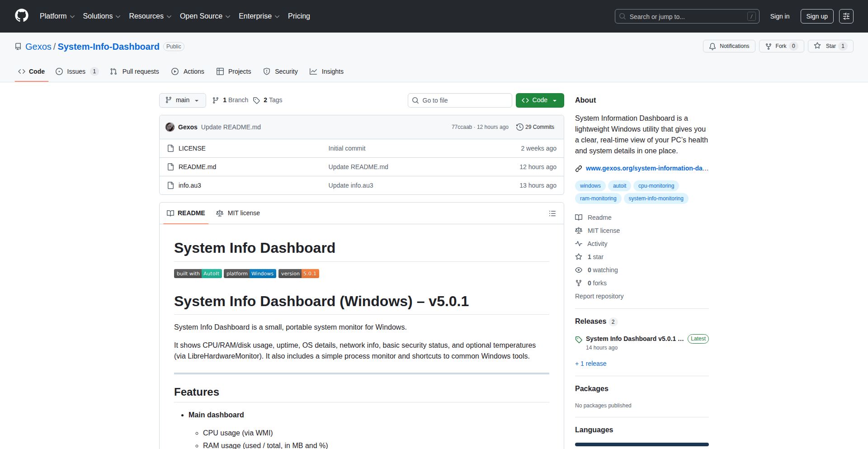The image size is (868, 449).
Task: Click the Sign up button
Action: tap(816, 16)
